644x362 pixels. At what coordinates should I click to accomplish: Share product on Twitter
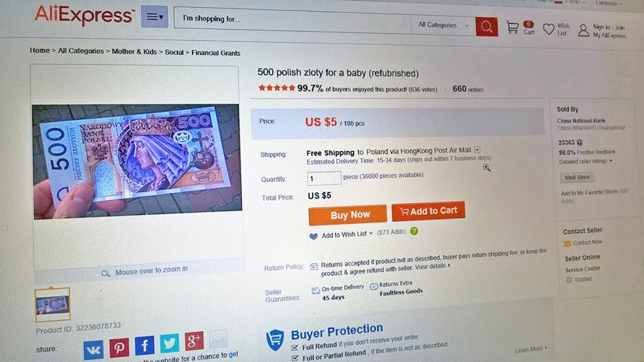169,343
